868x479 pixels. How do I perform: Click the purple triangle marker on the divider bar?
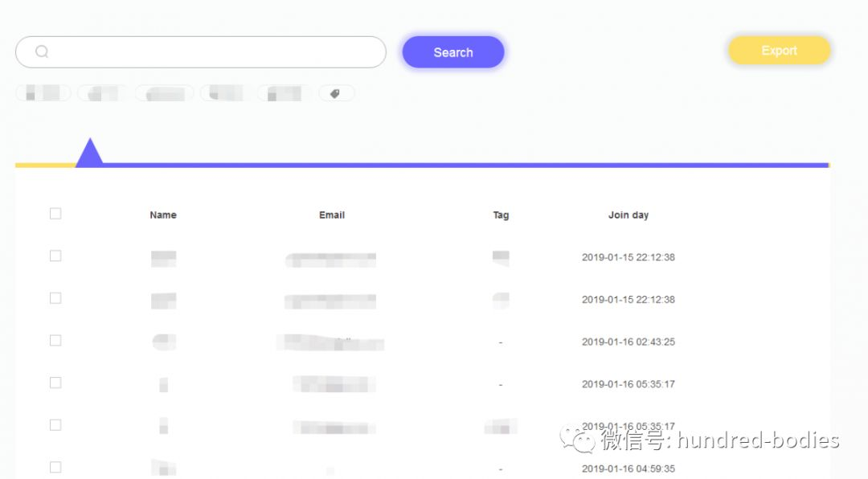[x=89, y=153]
